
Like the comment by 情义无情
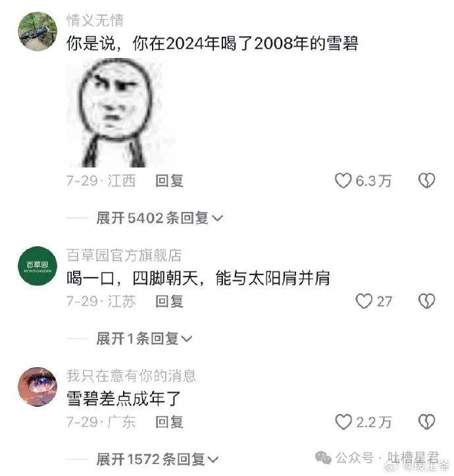(x=343, y=180)
